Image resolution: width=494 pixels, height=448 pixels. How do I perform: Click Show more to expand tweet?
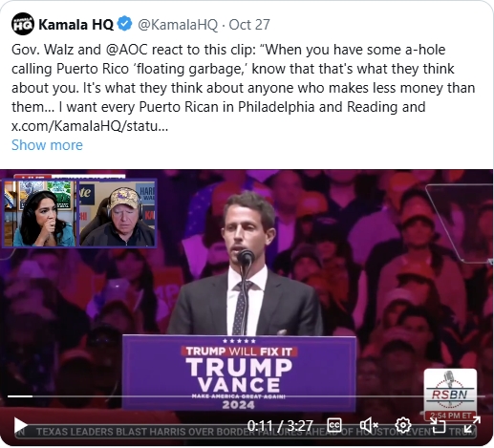tap(47, 145)
